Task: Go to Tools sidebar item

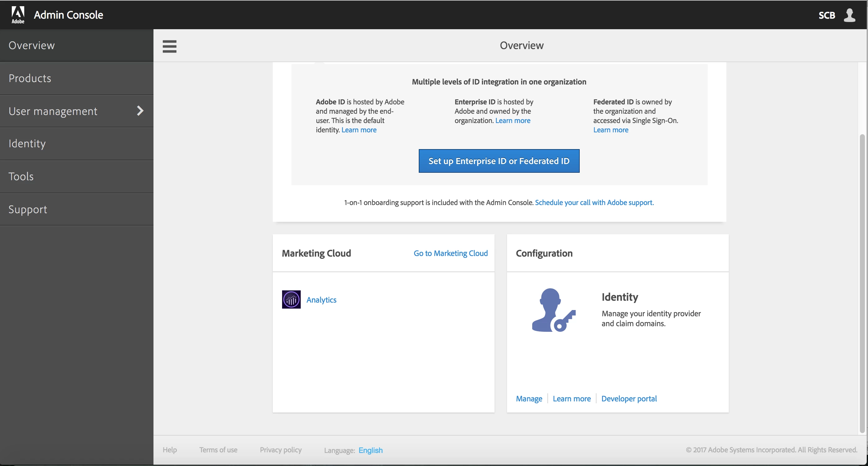Action: pos(21,176)
